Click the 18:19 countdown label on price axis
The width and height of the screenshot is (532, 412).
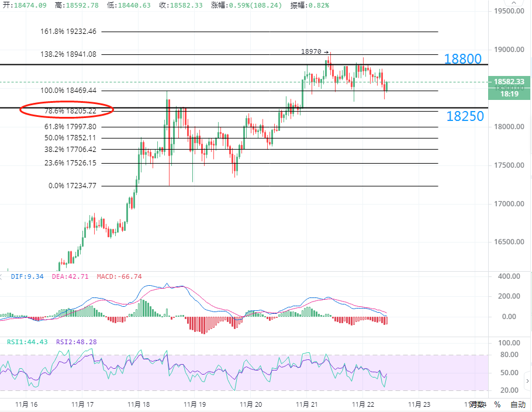point(509,94)
